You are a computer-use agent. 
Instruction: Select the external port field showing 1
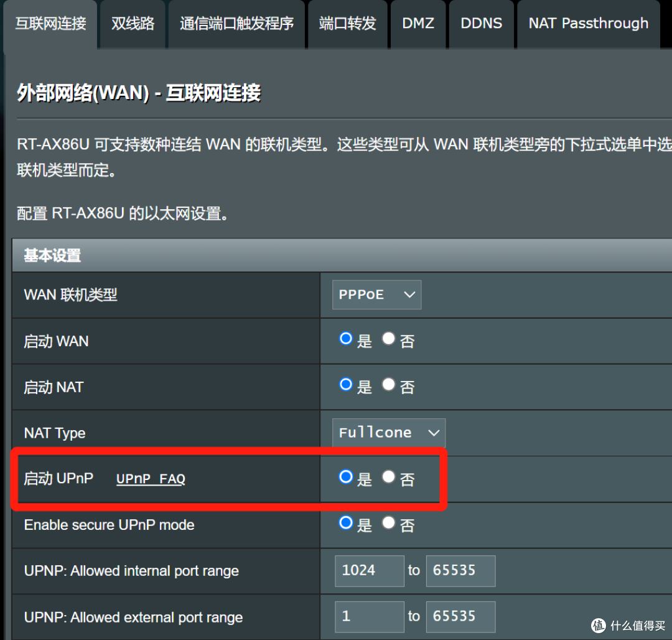tap(369, 616)
